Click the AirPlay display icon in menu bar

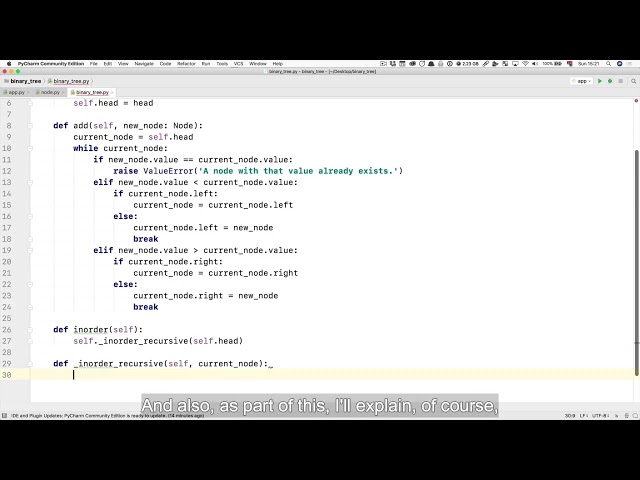[x=515, y=64]
